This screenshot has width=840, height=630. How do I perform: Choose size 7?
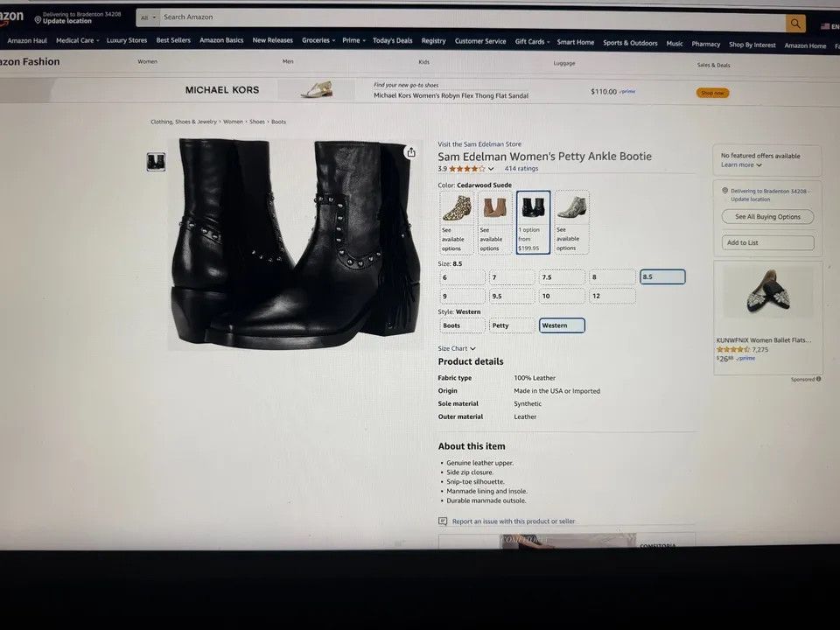coord(512,277)
